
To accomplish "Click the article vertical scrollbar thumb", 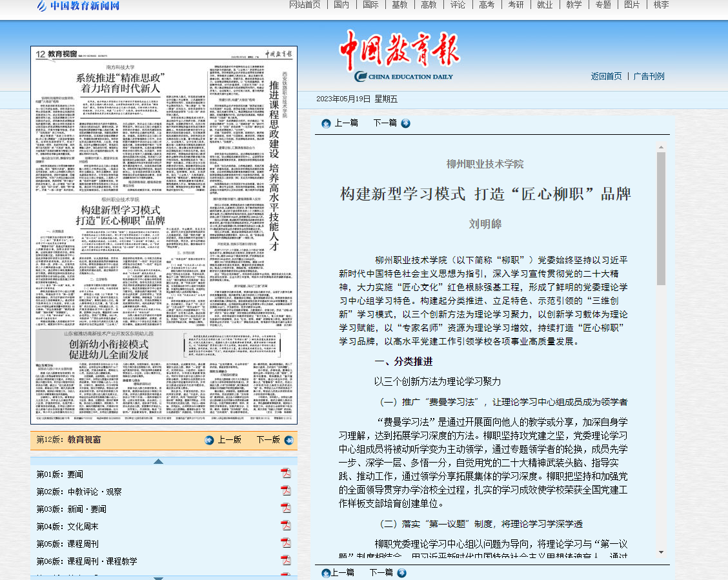I will click(x=661, y=219).
